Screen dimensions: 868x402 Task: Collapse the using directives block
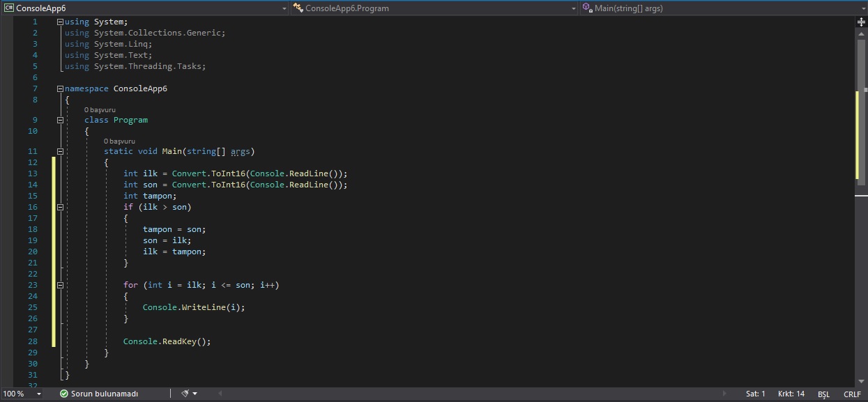60,22
